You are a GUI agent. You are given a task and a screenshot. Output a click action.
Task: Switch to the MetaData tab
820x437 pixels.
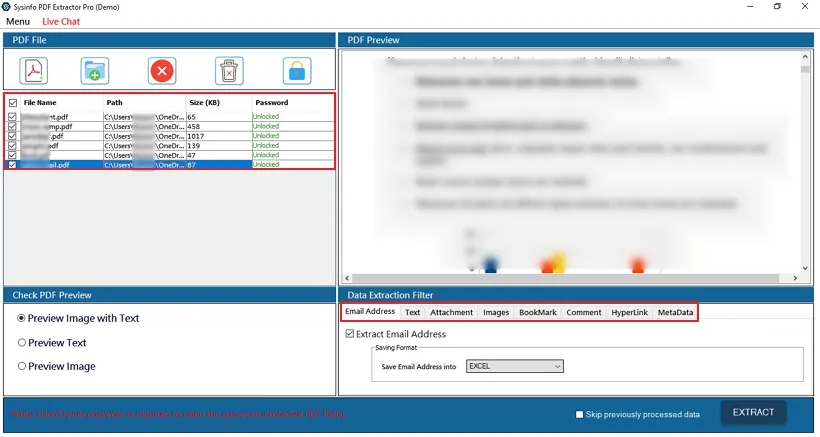[x=675, y=313]
